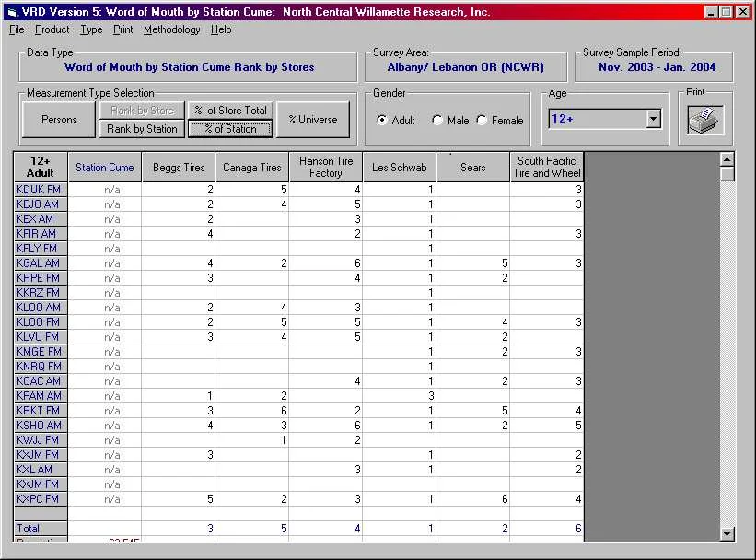The height and width of the screenshot is (560, 756).
Task: Click the 12+ Adult corner header cell
Action: click(x=41, y=168)
